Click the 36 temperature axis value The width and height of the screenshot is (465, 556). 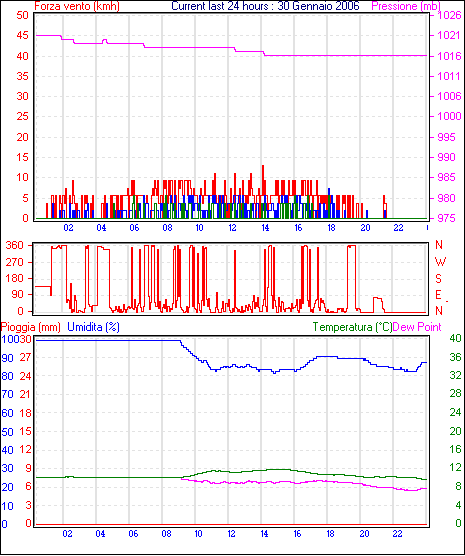(x=455, y=357)
